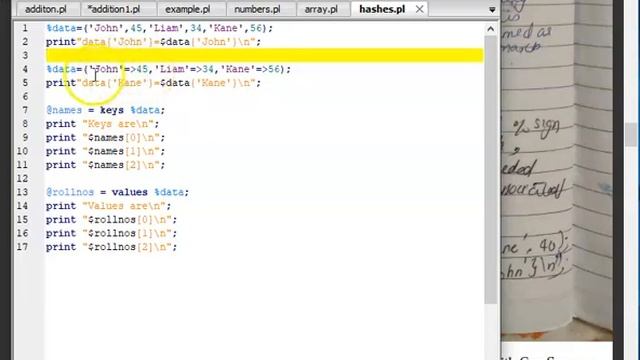
Task: Click "Values are\n" string on line 14
Action: click(124, 206)
